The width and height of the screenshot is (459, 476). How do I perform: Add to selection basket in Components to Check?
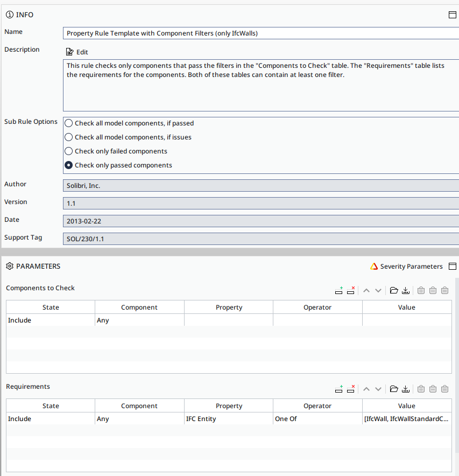[x=421, y=291]
